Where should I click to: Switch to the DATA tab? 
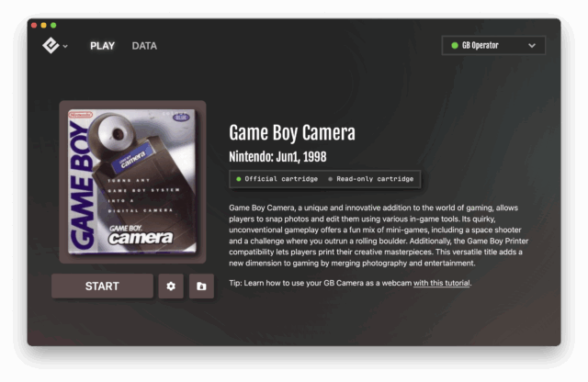(144, 46)
